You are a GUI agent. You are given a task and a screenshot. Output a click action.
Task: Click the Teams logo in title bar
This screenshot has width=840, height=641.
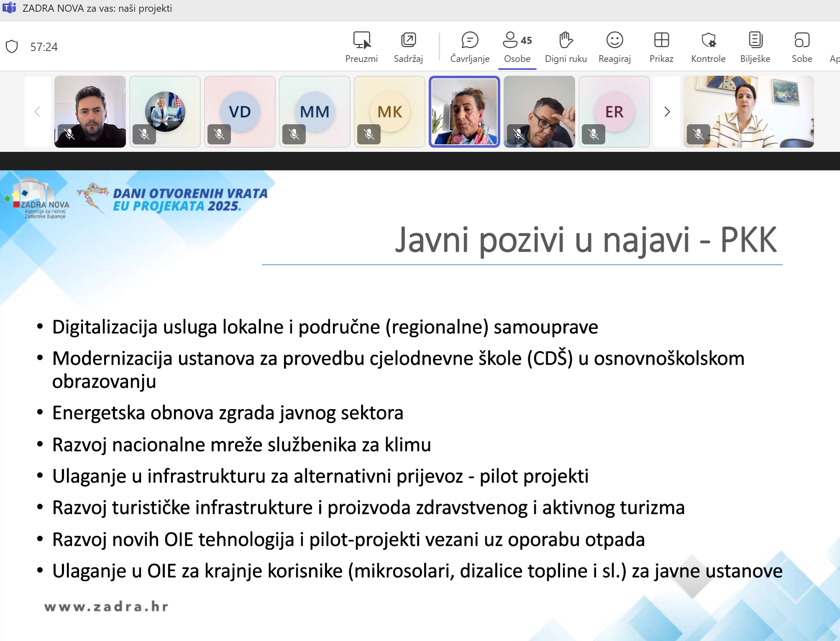9,8
